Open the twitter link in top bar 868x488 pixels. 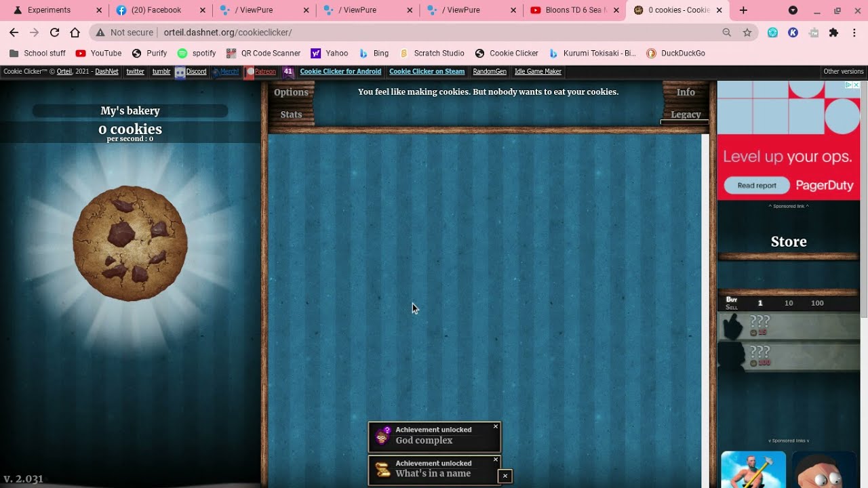click(136, 72)
